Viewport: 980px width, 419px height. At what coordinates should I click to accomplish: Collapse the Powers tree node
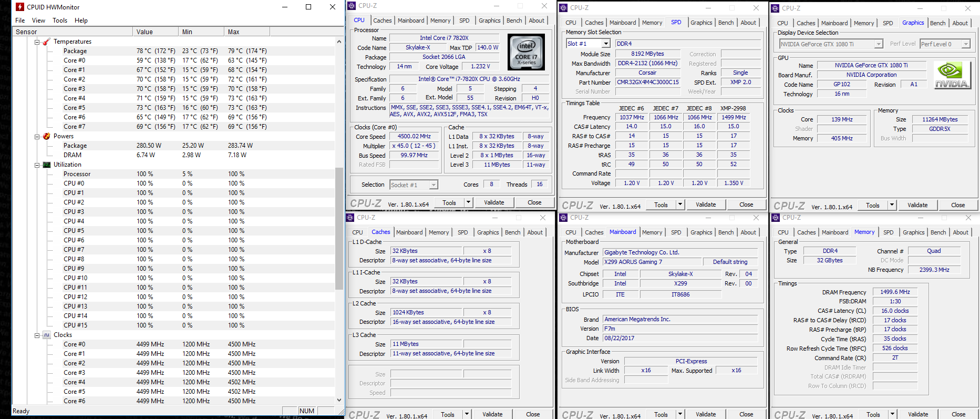point(37,137)
